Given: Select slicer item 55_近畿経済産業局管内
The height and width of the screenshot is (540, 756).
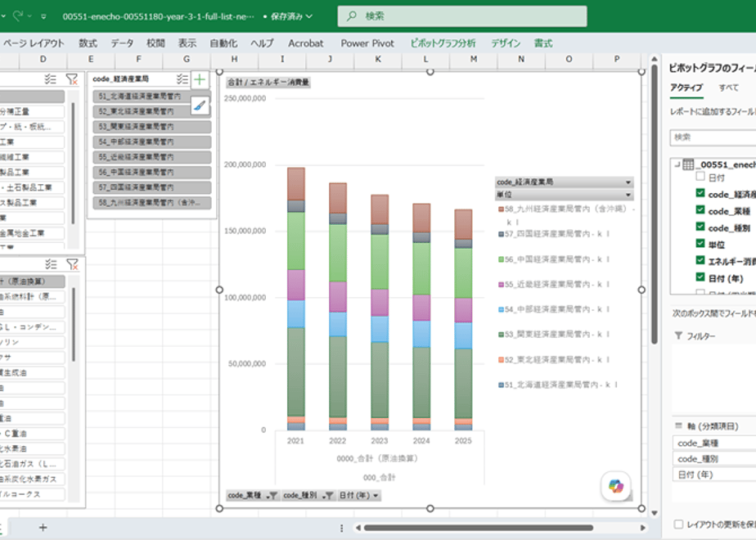Looking at the screenshot, I should coord(152,157).
